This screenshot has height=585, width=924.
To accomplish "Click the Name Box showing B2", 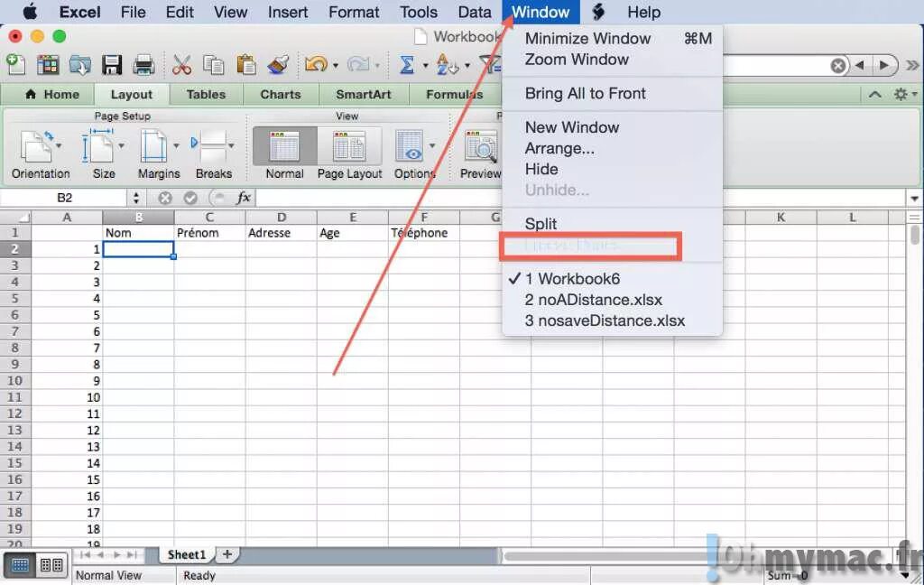I will [x=65, y=198].
